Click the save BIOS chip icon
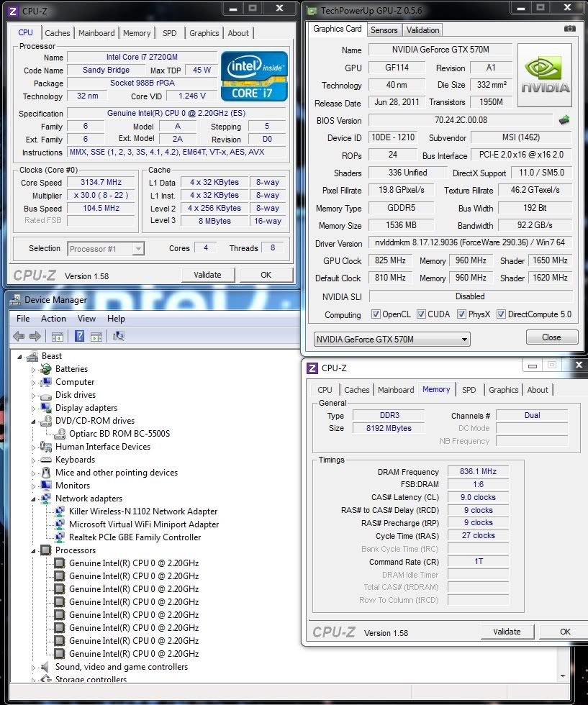Viewport: 588px width, 705px height. 565,120
